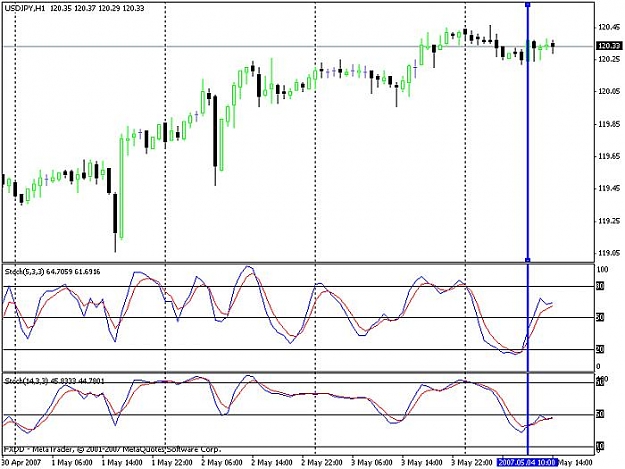The height and width of the screenshot is (469, 625).
Task: Click the 119.65 price scale label
Action: point(609,156)
